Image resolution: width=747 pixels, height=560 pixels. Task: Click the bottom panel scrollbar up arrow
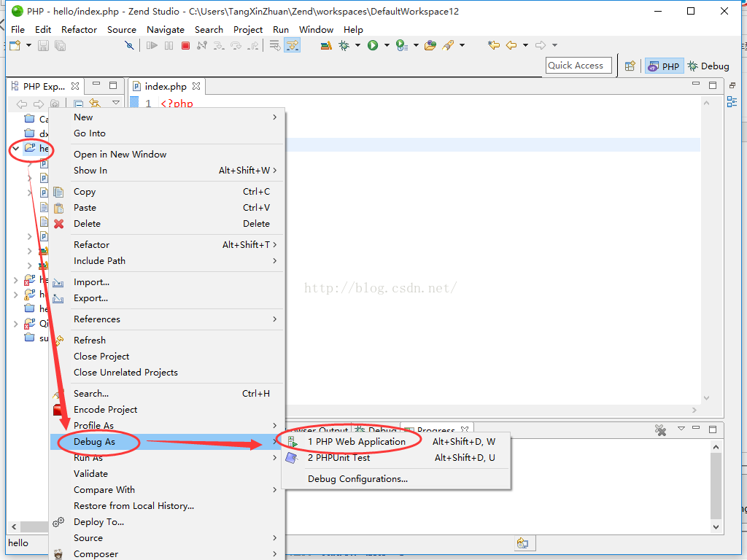tap(716, 447)
